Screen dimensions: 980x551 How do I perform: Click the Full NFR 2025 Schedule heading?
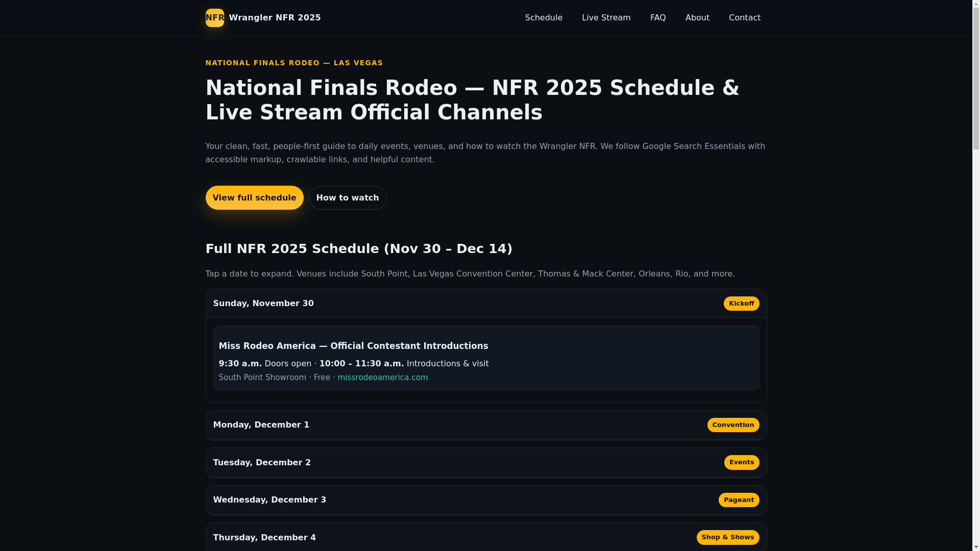point(359,248)
